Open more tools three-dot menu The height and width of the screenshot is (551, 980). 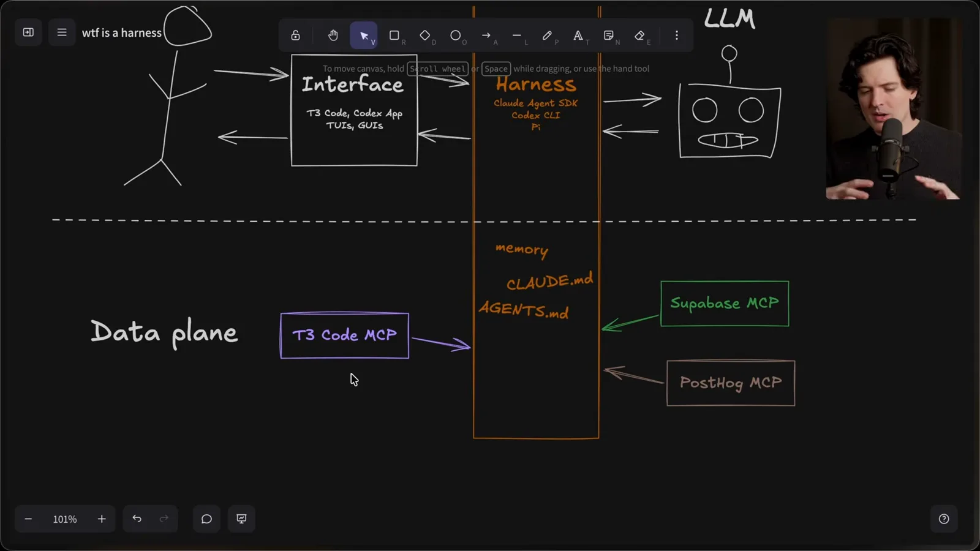[x=677, y=36]
